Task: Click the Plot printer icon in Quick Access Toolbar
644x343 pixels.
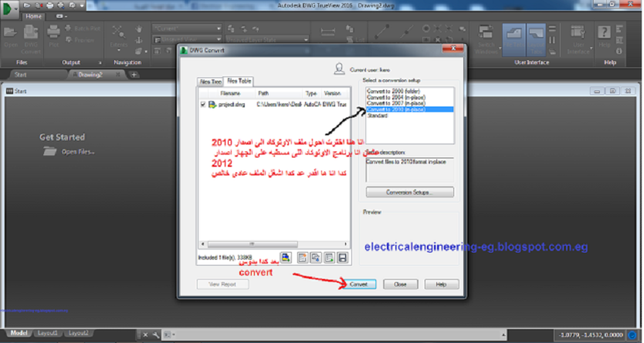Action: pos(49,5)
